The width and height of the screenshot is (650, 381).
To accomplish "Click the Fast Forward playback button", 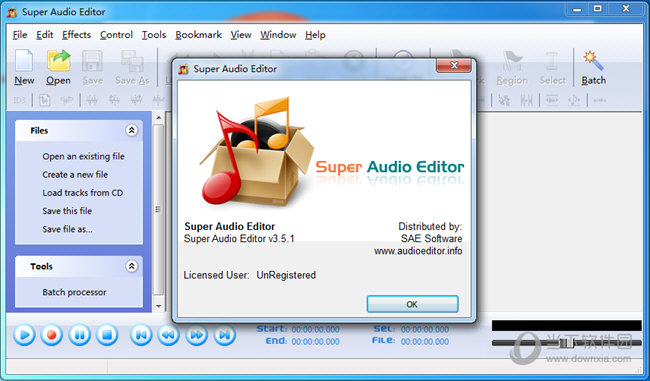I will coord(196,335).
